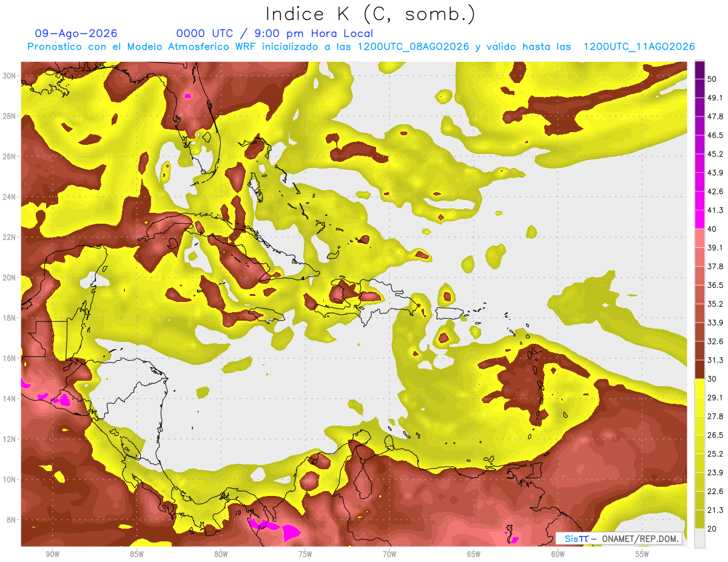This screenshot has width=728, height=562.
Task: Click the colorbar value '25.2'
Action: [715, 454]
